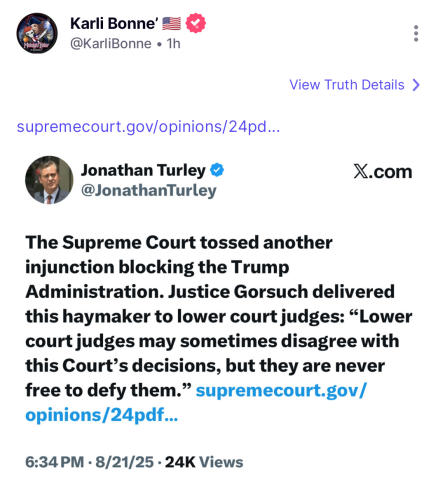Open the three-dot post options menu
445x500 pixels.
[x=416, y=33]
